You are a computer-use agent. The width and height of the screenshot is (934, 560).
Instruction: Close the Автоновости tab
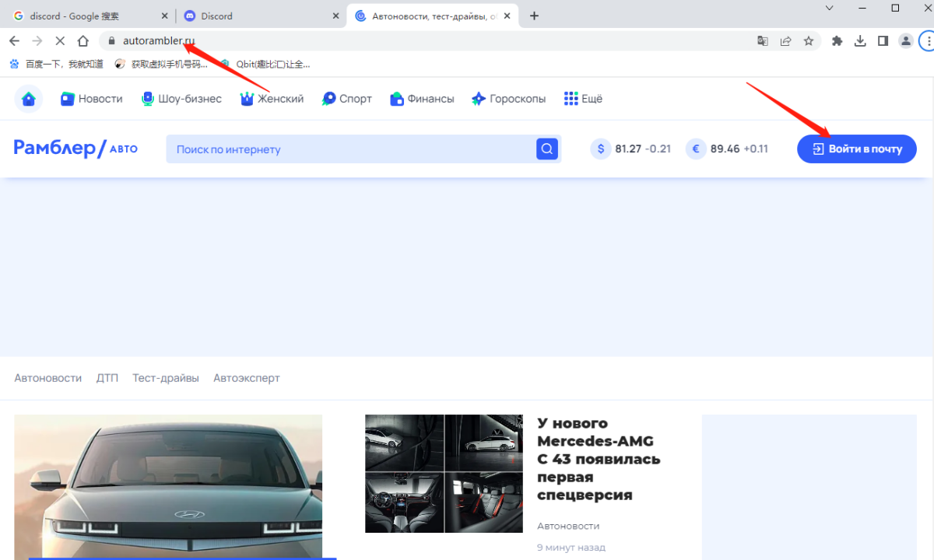tap(508, 16)
